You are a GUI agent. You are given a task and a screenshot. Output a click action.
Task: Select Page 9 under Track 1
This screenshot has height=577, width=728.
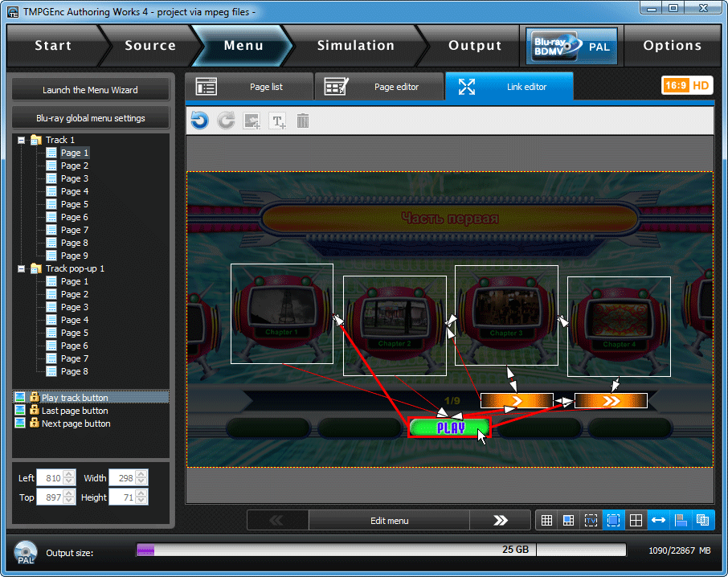pos(74,256)
